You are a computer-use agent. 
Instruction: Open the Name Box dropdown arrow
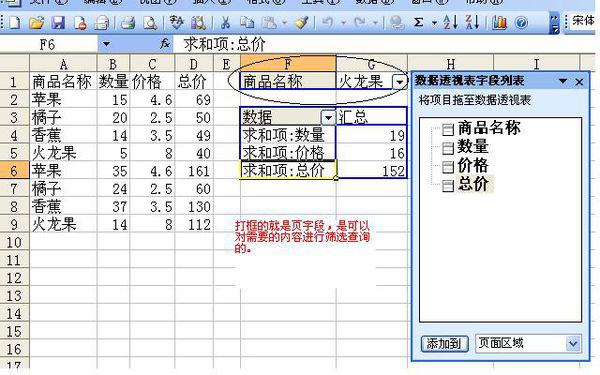(x=106, y=44)
